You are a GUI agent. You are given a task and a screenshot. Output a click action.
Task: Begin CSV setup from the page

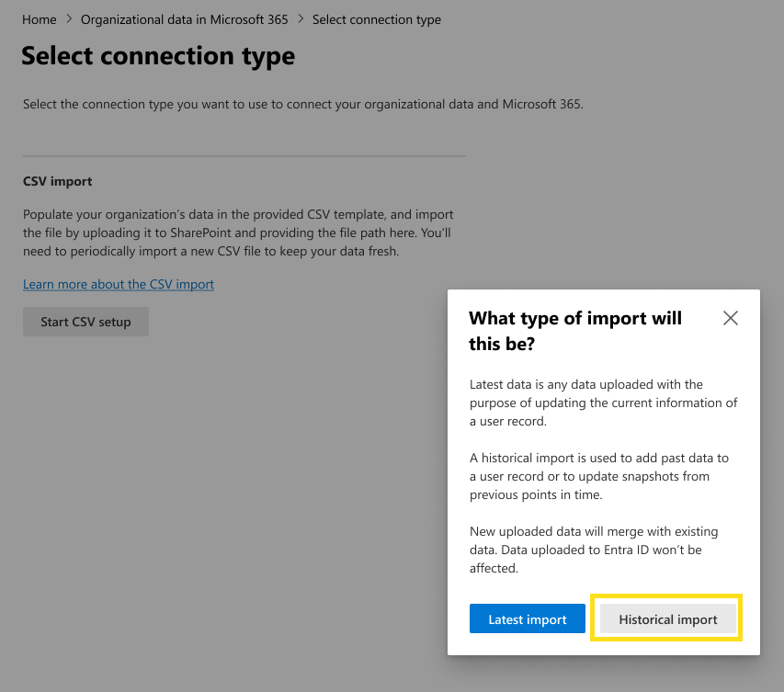pos(85,321)
